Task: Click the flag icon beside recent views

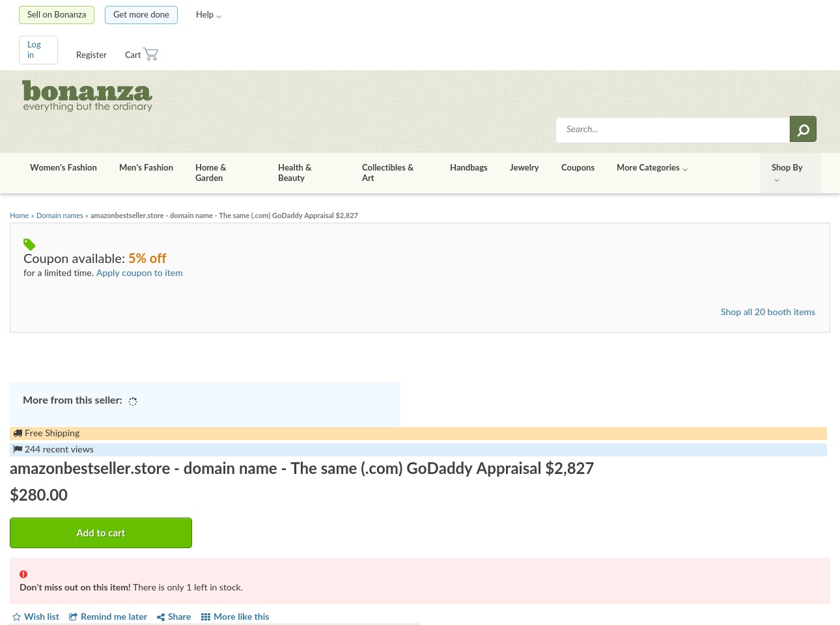Action: pos(18,449)
